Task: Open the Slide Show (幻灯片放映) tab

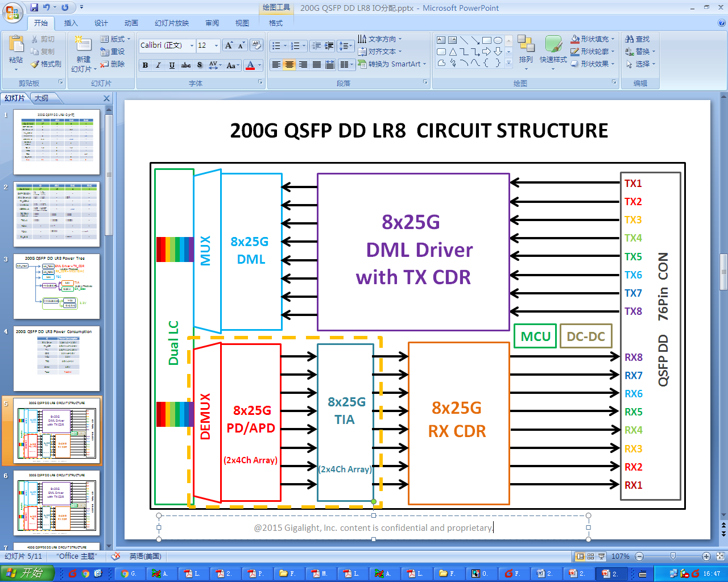Action: [x=172, y=23]
